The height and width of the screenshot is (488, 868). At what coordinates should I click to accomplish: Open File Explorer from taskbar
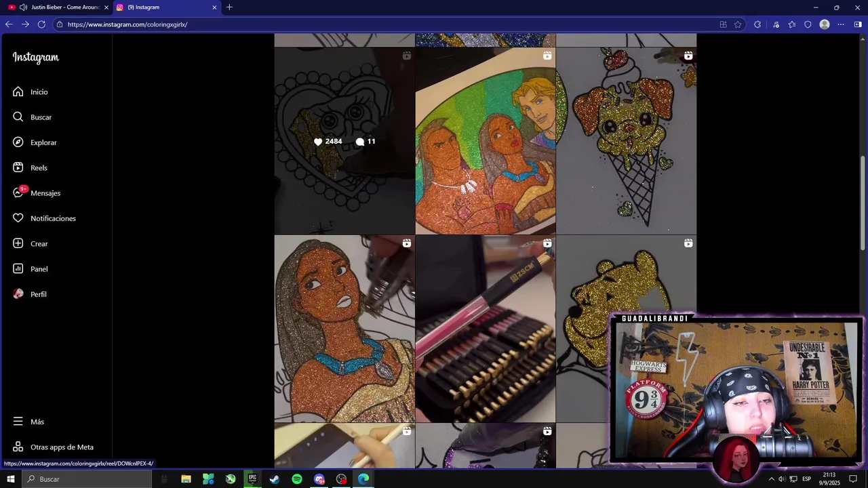(x=186, y=479)
